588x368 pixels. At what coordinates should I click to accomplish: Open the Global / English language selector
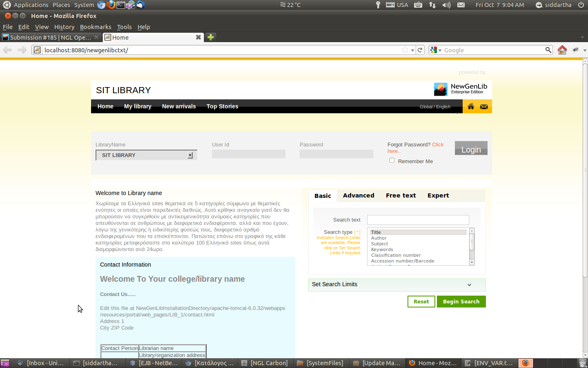click(435, 107)
